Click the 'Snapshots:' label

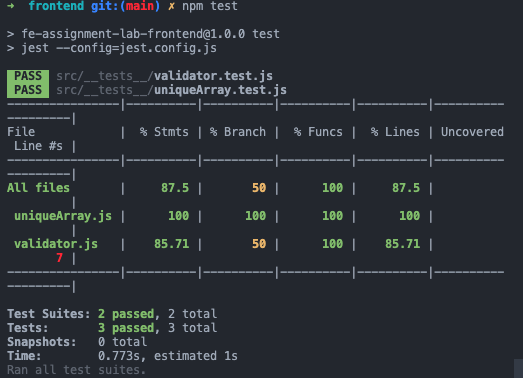(x=42, y=342)
